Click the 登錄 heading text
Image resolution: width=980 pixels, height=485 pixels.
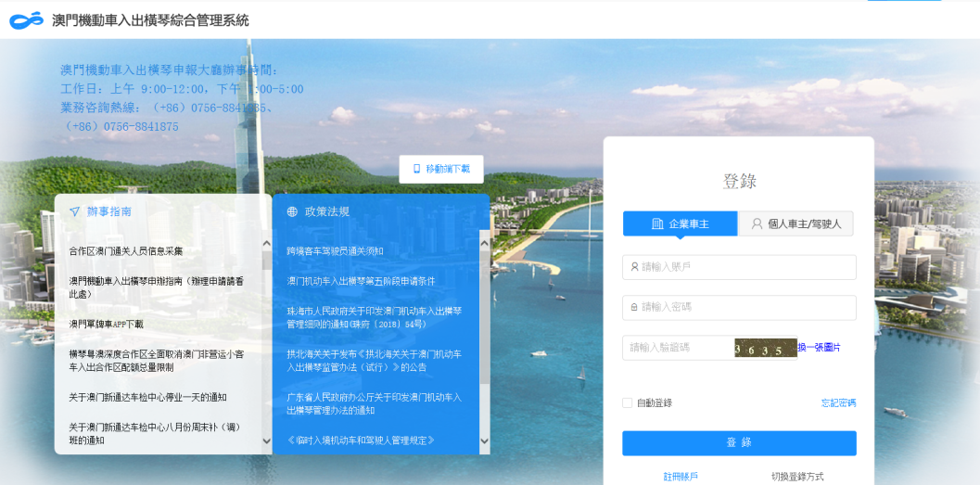739,181
